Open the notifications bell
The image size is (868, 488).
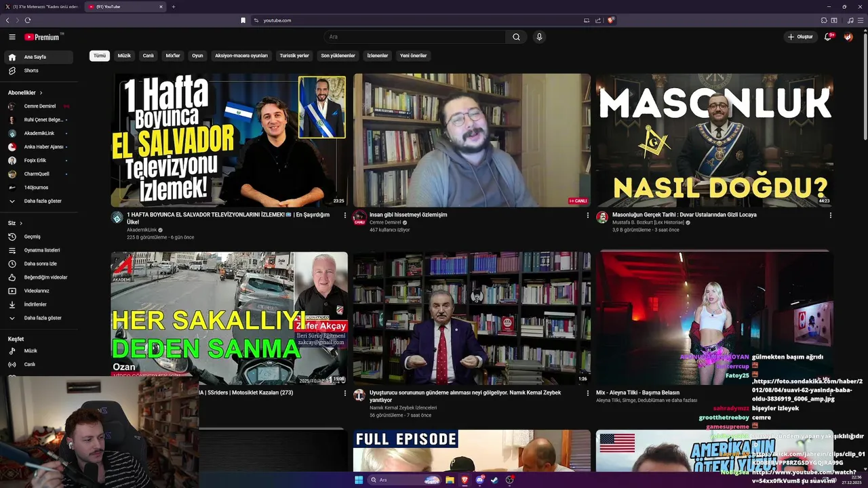click(x=828, y=37)
